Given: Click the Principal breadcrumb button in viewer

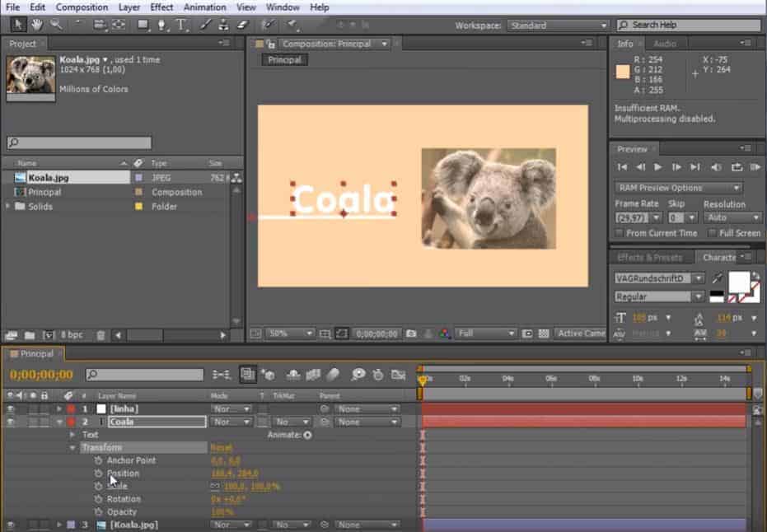Looking at the screenshot, I should (x=285, y=60).
